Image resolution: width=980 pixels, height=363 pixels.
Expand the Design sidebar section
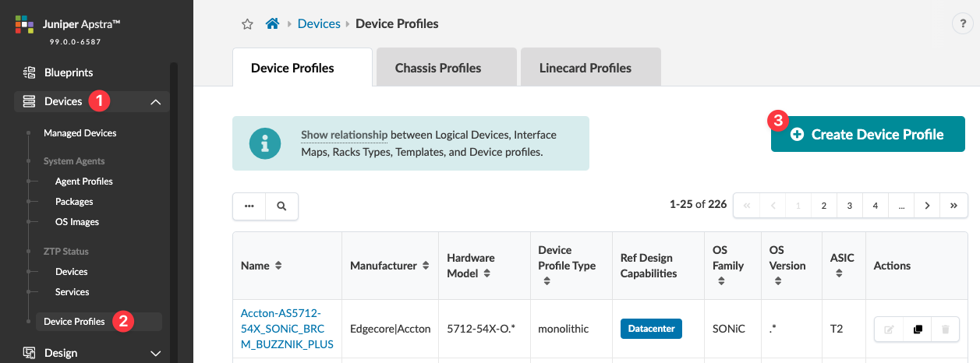(155, 353)
